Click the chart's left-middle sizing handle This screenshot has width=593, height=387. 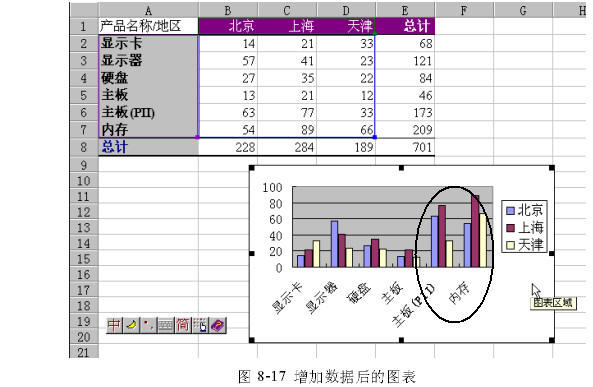pos(251,253)
